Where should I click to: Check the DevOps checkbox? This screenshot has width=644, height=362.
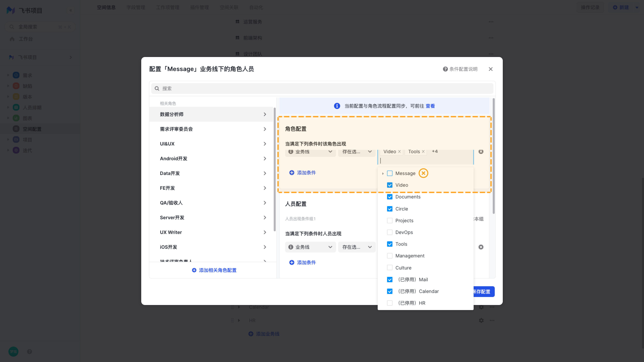[389, 232]
